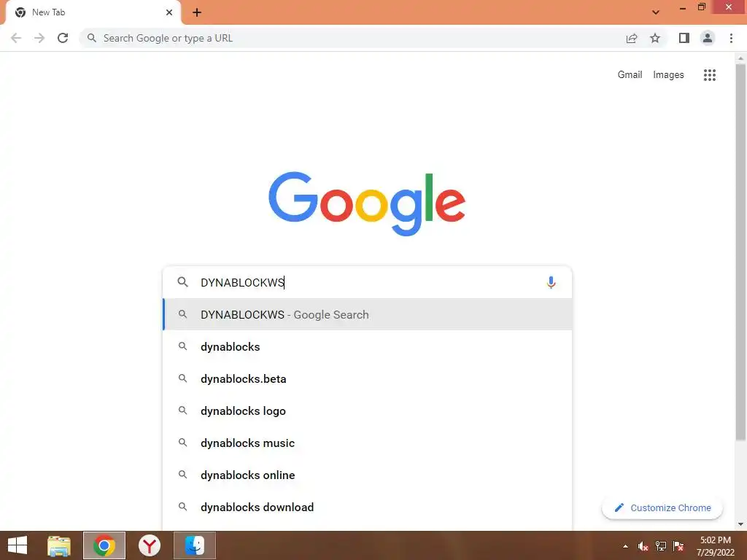Click the scrollbar up arrow
The image size is (747, 560).
(740, 58)
